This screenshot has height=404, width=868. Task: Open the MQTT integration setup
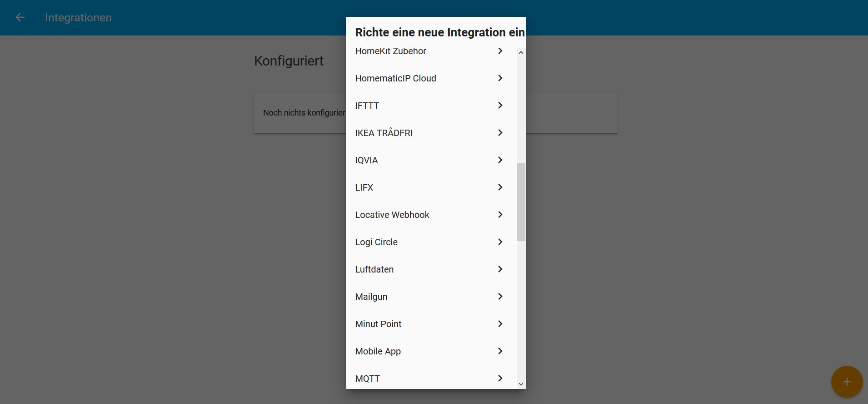pyautogui.click(x=367, y=379)
